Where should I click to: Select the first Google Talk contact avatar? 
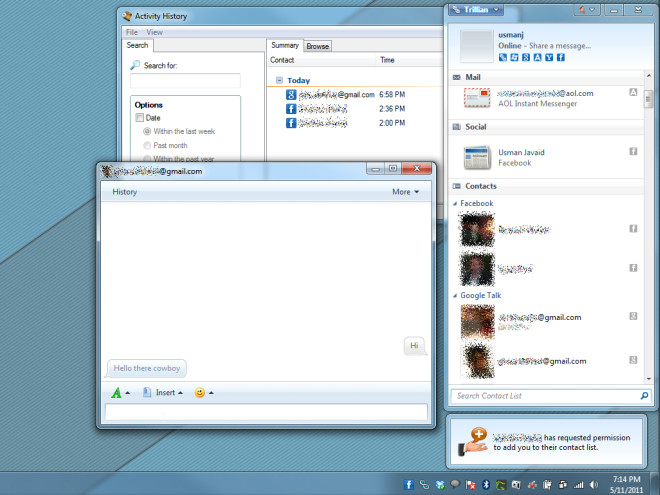(477, 322)
